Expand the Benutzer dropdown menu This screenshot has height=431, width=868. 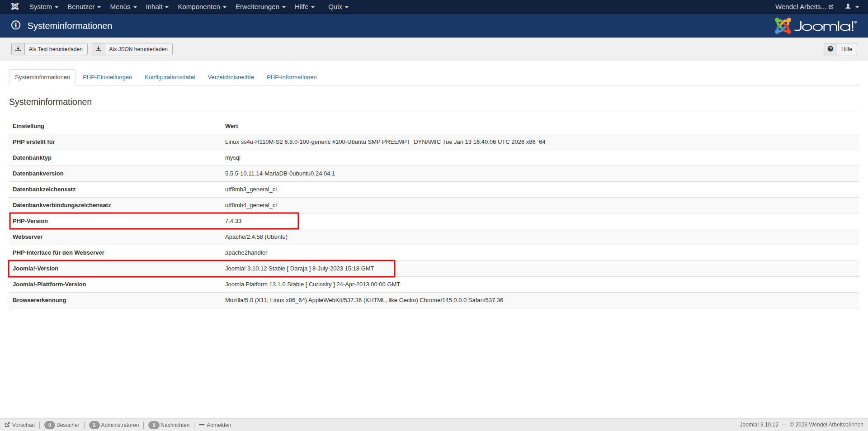[x=84, y=7]
